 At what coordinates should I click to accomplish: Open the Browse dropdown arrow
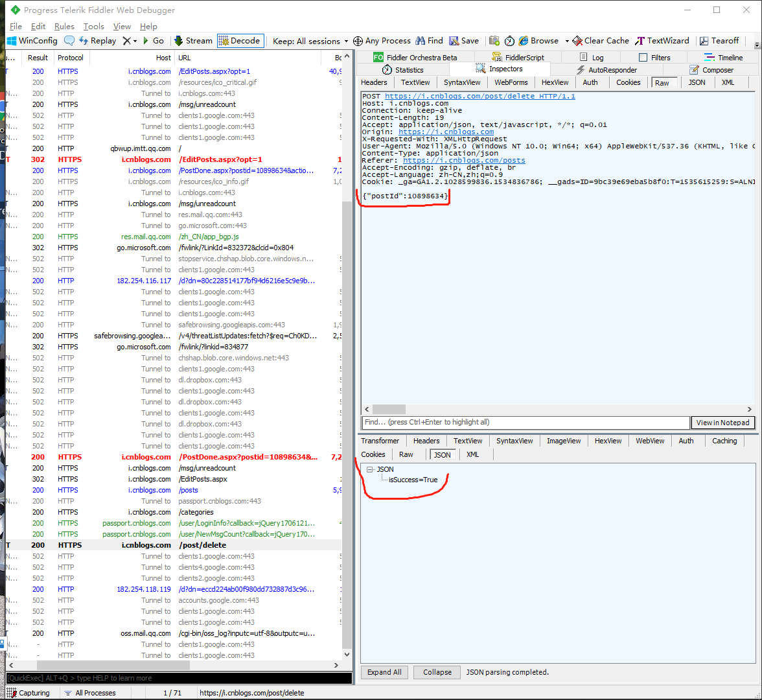pyautogui.click(x=567, y=41)
